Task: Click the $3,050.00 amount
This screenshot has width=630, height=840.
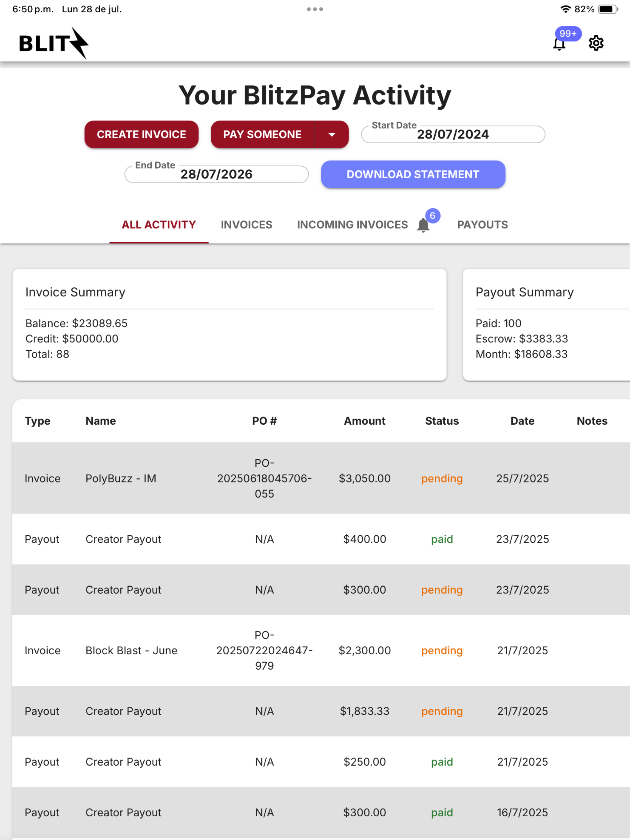Action: pyautogui.click(x=365, y=478)
